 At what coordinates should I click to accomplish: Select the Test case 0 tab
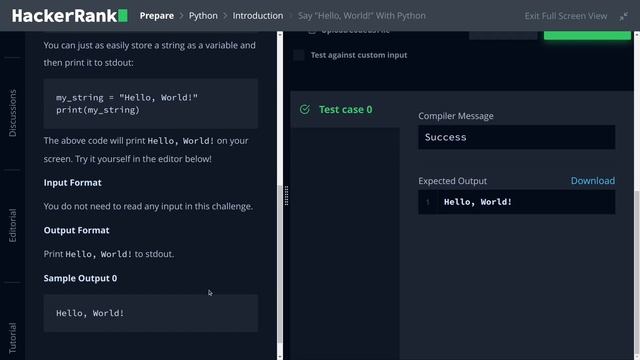click(x=345, y=109)
